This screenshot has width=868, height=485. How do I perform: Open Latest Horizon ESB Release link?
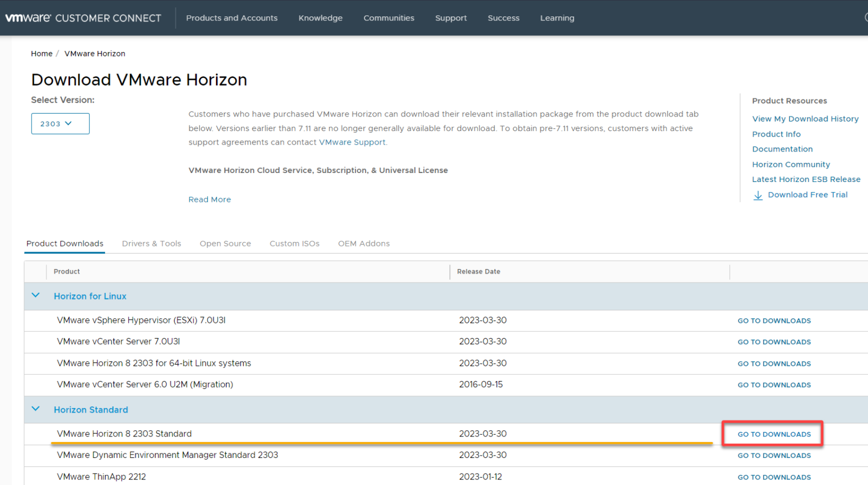806,179
